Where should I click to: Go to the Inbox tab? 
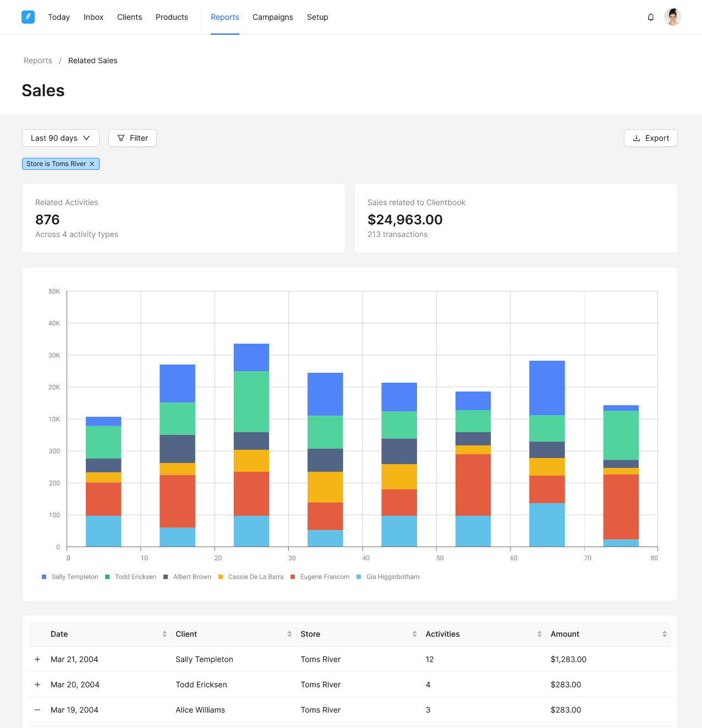pyautogui.click(x=94, y=17)
